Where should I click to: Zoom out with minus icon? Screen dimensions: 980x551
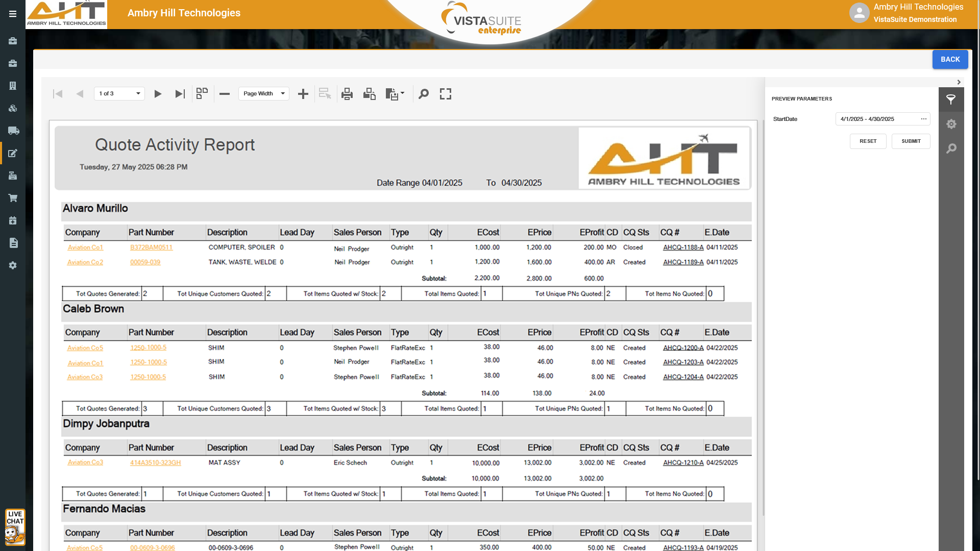[225, 94]
